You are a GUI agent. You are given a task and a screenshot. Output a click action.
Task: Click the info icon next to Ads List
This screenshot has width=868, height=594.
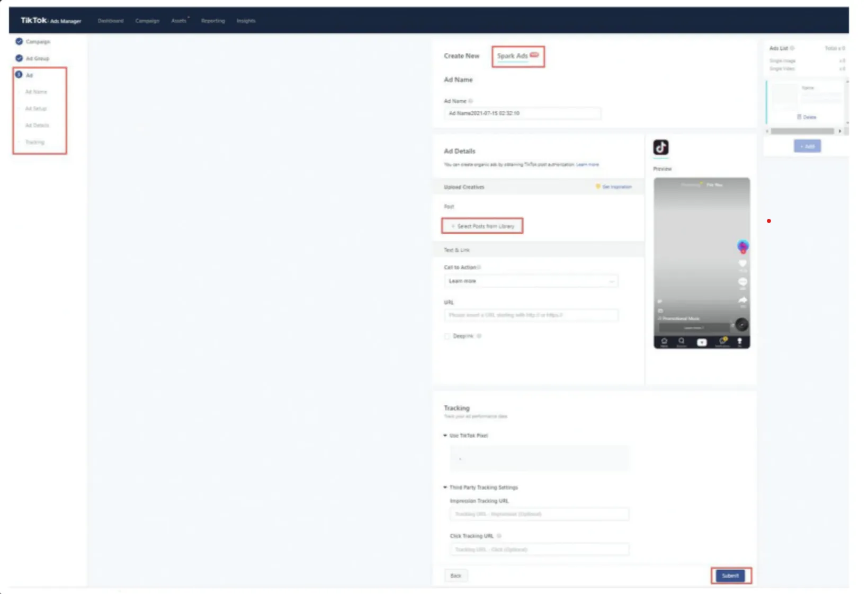tap(792, 48)
